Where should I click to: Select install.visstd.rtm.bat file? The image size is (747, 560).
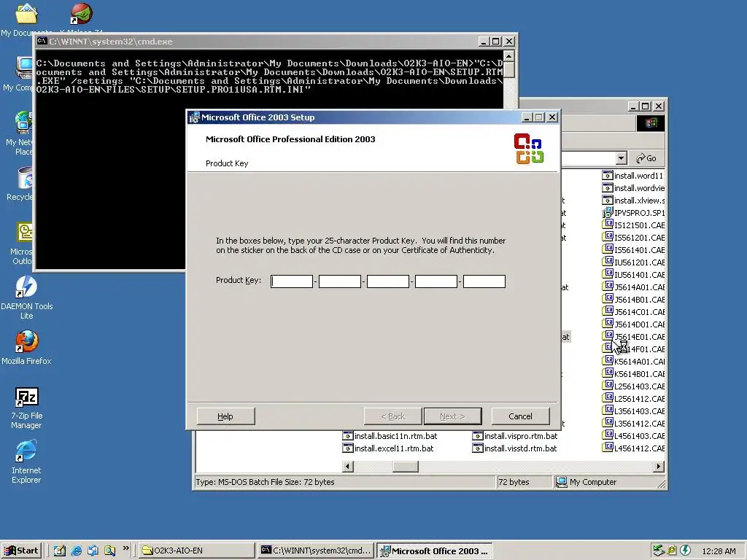(x=514, y=448)
